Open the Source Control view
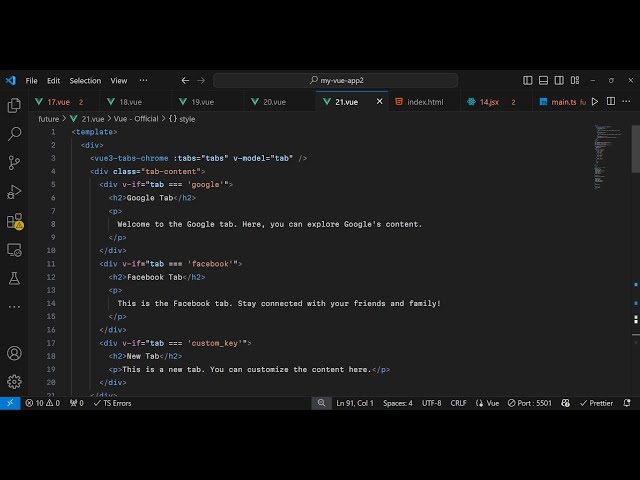The image size is (640, 480). coord(14,163)
